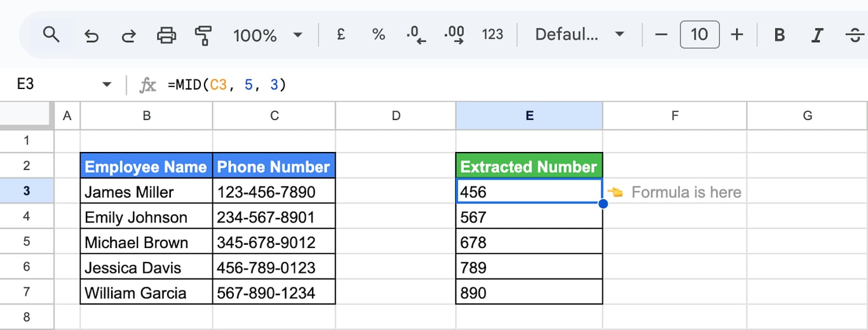Viewport: 868px width, 330px height.
Task: Select the Emily Johnson cell
Action: coord(147,217)
